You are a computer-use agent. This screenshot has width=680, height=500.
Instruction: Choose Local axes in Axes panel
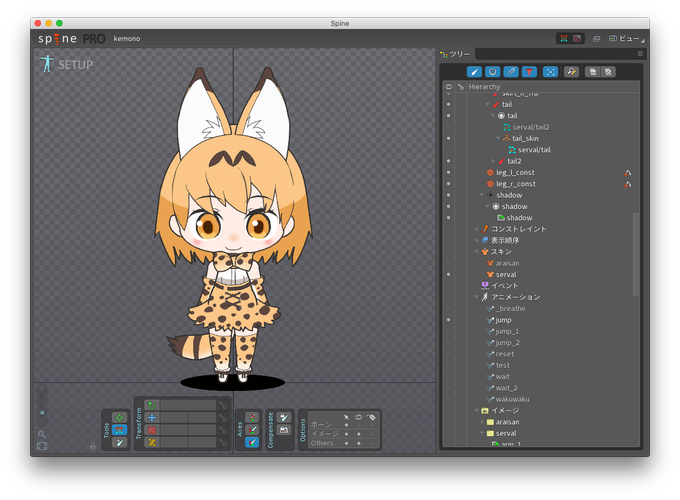[252, 417]
